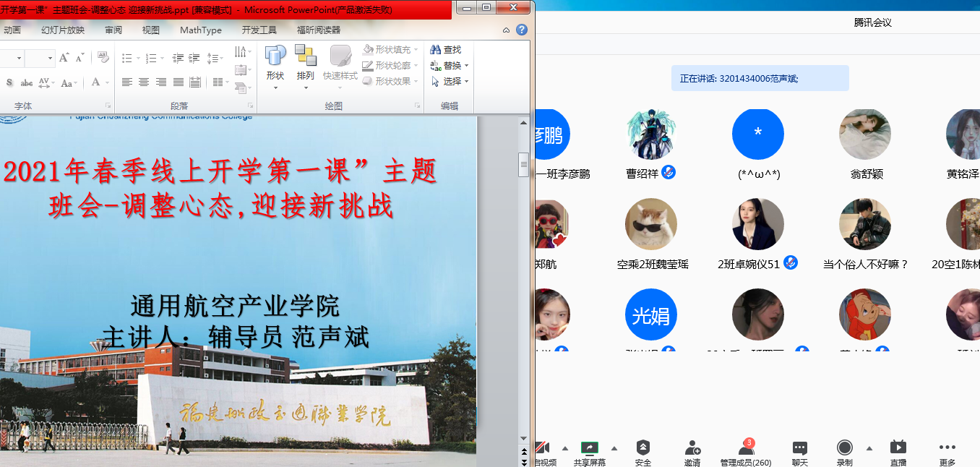The height and width of the screenshot is (467, 980).
Task: Expand the Replace (替换) dropdown arrow
Action: point(467,66)
